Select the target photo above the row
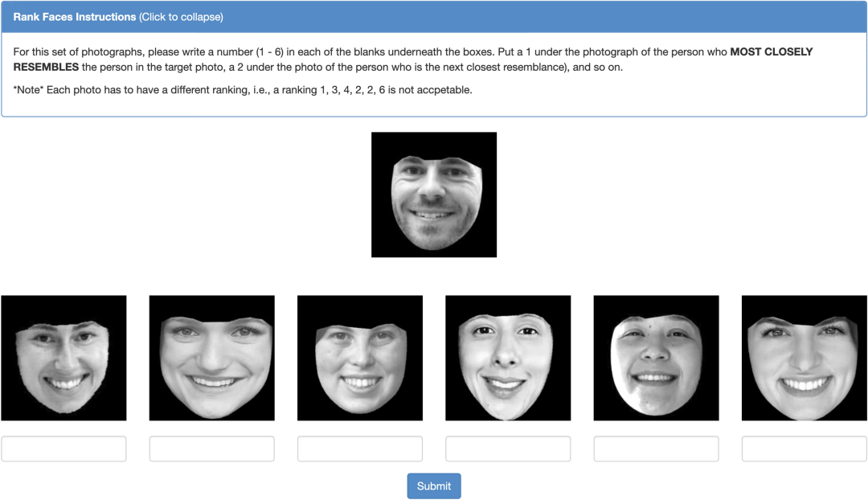Viewport: 868px width, 500px height. pos(434,195)
